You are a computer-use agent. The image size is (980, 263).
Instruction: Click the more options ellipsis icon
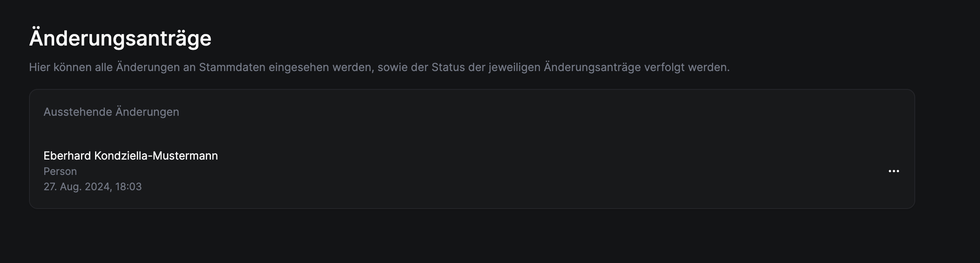894,171
